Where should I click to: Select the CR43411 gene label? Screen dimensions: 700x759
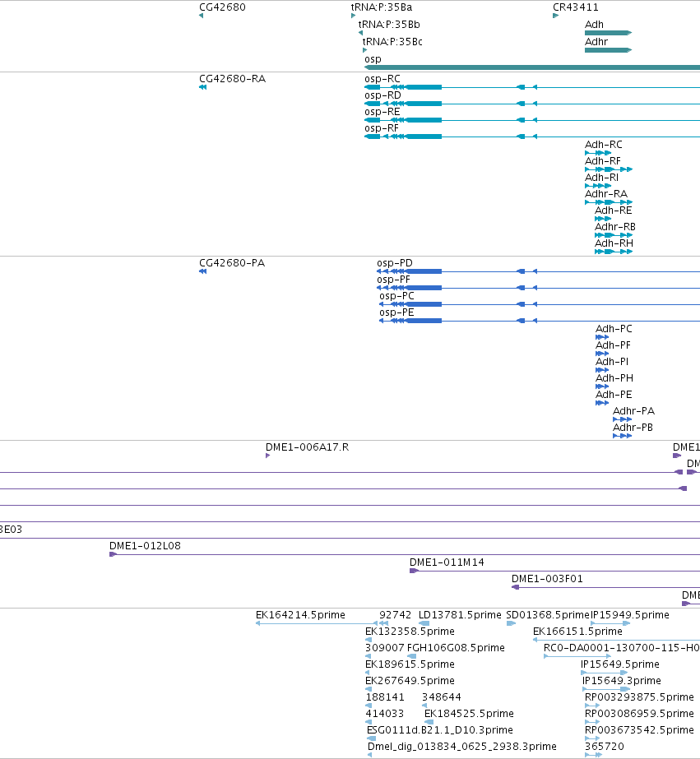[x=576, y=7]
